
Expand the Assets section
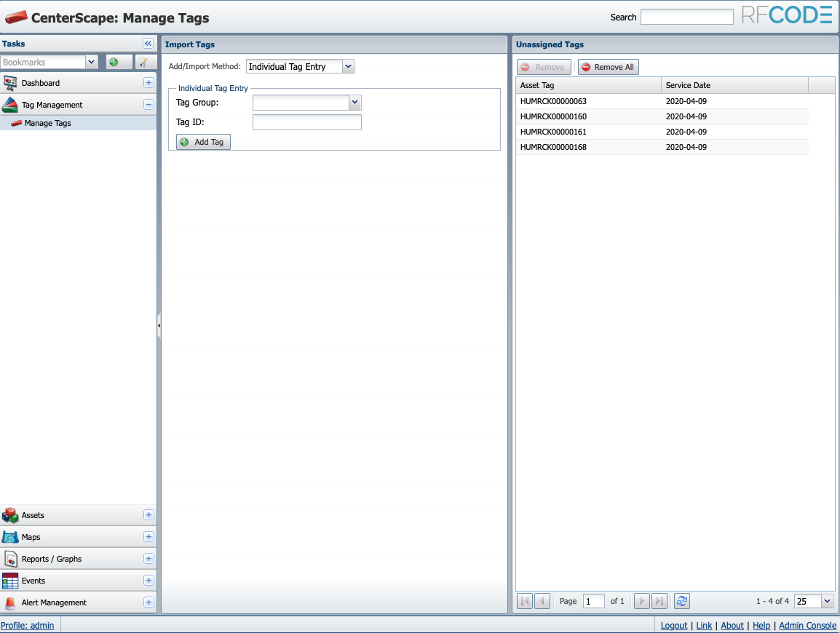(x=149, y=514)
